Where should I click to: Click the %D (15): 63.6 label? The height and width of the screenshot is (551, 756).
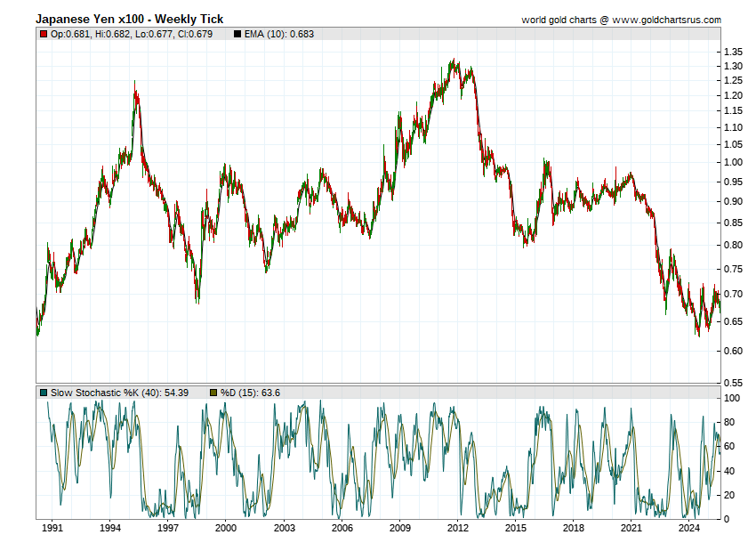[250, 393]
